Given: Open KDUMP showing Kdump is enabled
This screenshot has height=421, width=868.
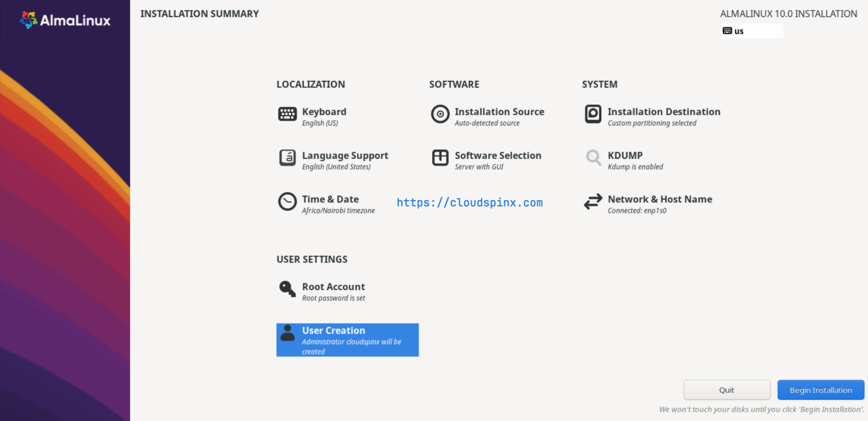Looking at the screenshot, I should 624,160.
